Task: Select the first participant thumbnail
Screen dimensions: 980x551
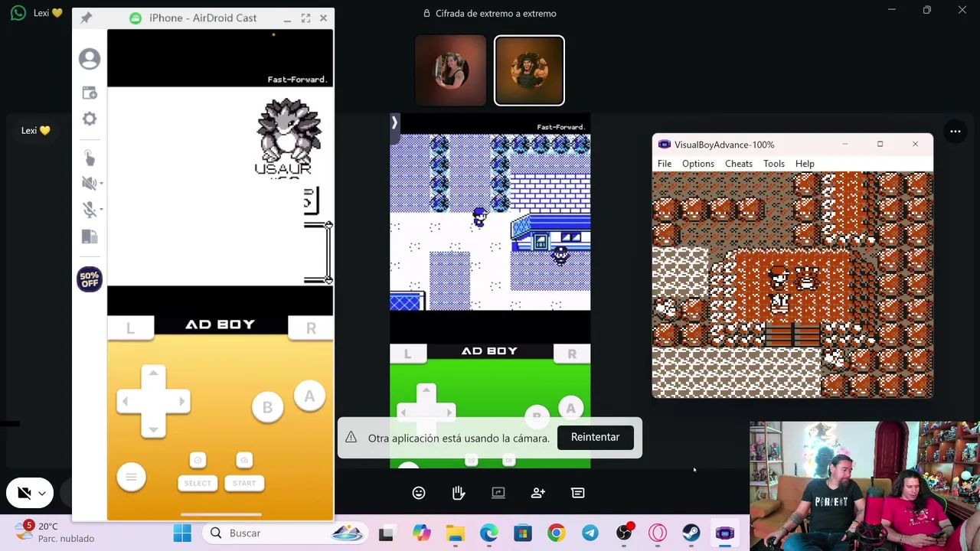Action: (x=450, y=70)
